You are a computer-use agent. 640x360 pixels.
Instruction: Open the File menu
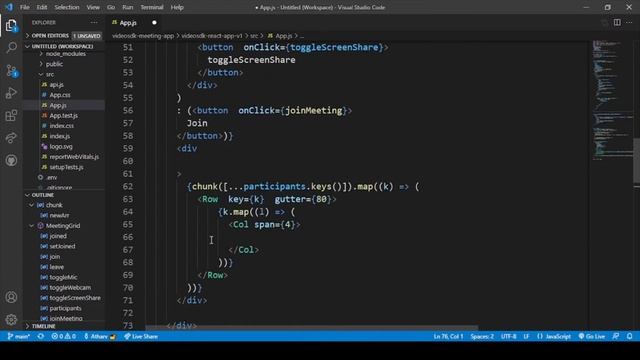(x=24, y=7)
